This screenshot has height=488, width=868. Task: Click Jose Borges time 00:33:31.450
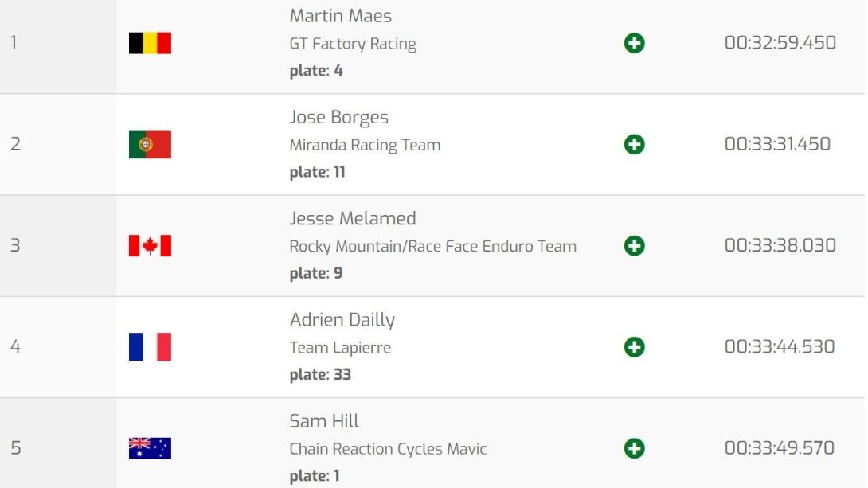point(777,144)
